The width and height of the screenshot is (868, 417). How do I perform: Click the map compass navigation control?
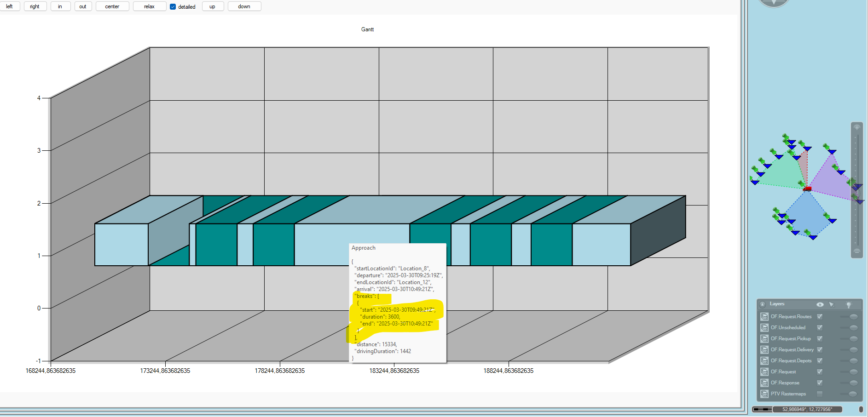(x=774, y=2)
